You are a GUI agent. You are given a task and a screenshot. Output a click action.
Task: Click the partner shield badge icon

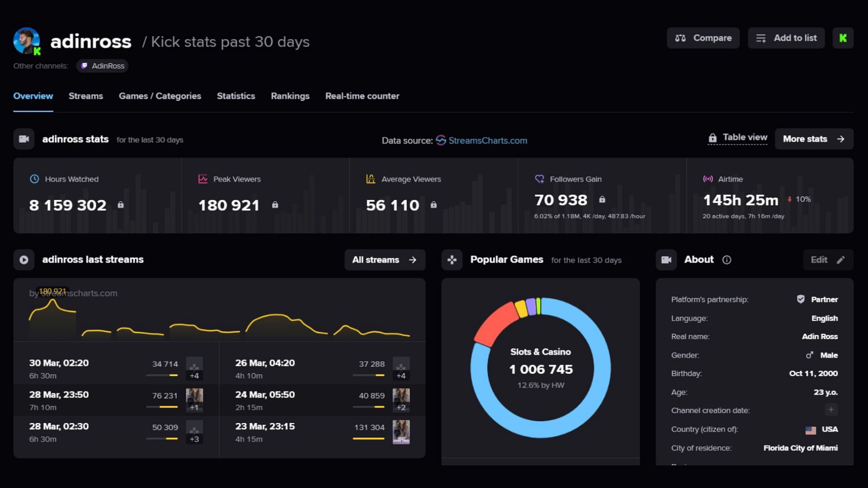tap(801, 299)
